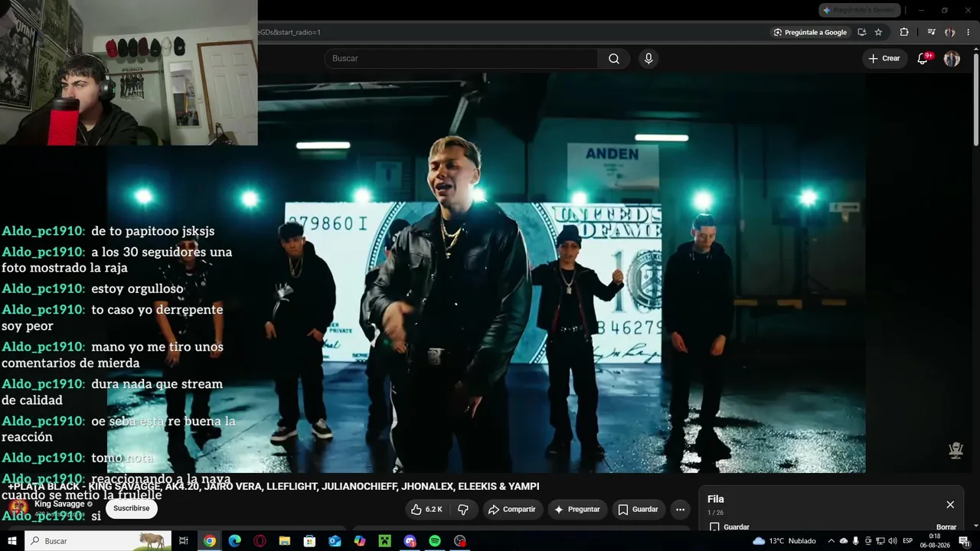The height and width of the screenshot is (551, 980).
Task: Open the King Savagge channel avatar
Action: pyautogui.click(x=18, y=507)
